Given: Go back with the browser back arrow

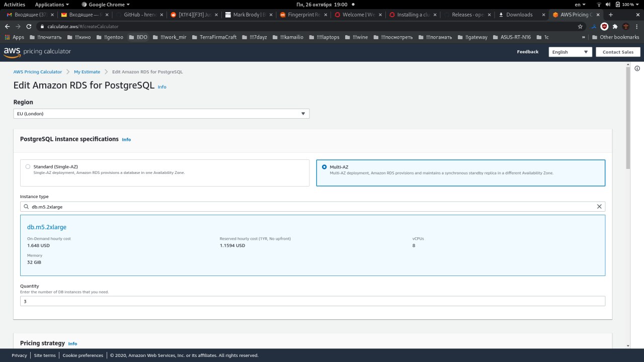Looking at the screenshot, I should click(7, 26).
